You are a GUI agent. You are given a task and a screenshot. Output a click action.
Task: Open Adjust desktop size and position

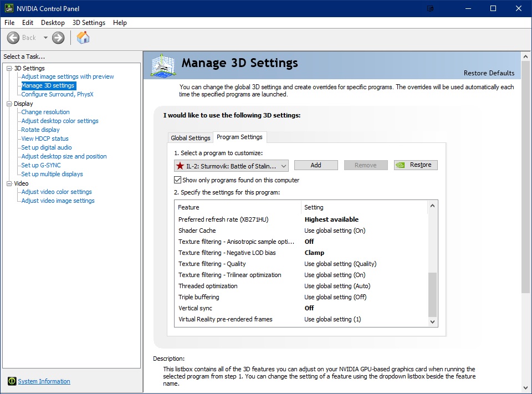(64, 156)
